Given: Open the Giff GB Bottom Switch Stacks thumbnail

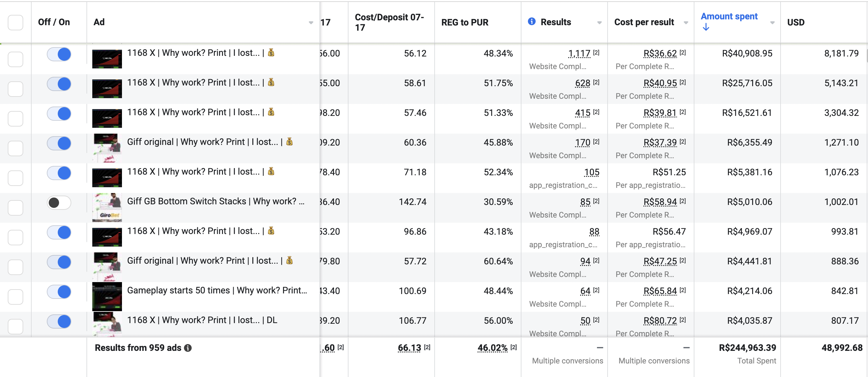Looking at the screenshot, I should point(107,207).
